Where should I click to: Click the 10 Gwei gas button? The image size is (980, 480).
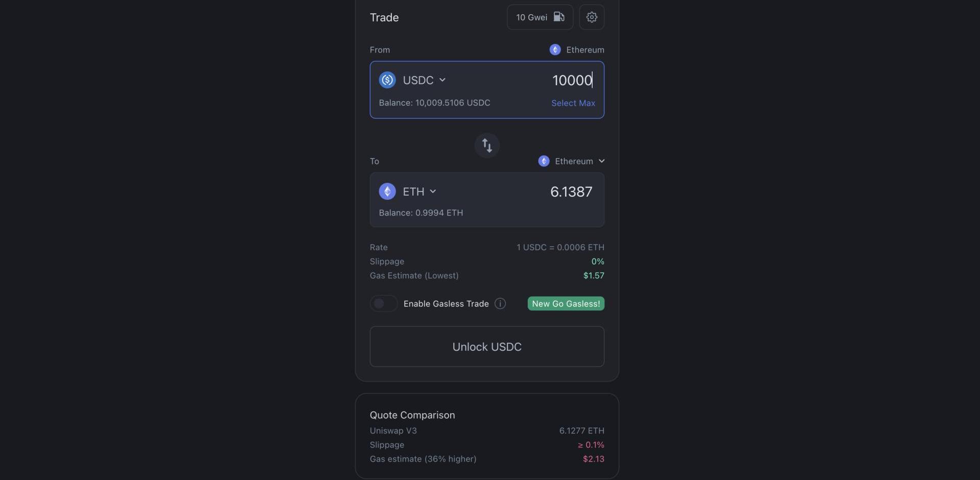click(x=532, y=17)
